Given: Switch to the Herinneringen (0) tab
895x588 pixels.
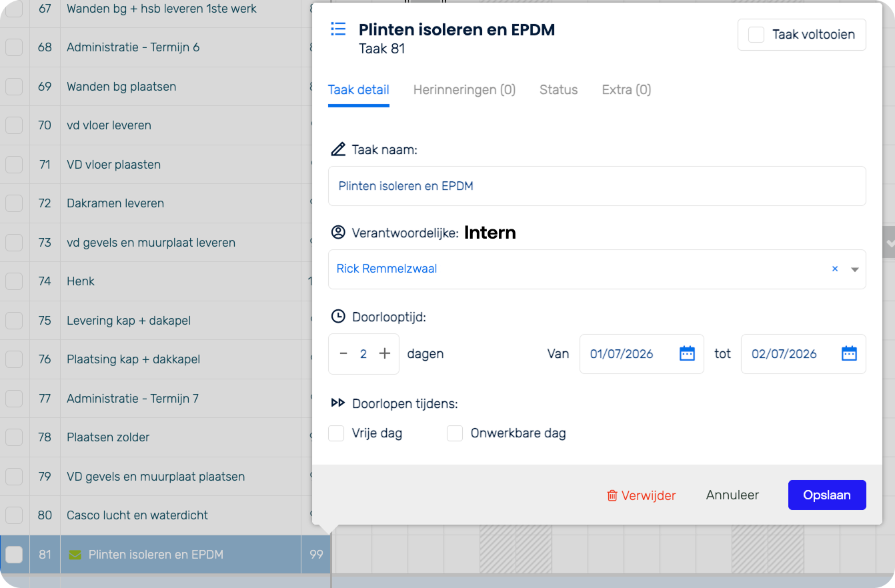Looking at the screenshot, I should 464,89.
